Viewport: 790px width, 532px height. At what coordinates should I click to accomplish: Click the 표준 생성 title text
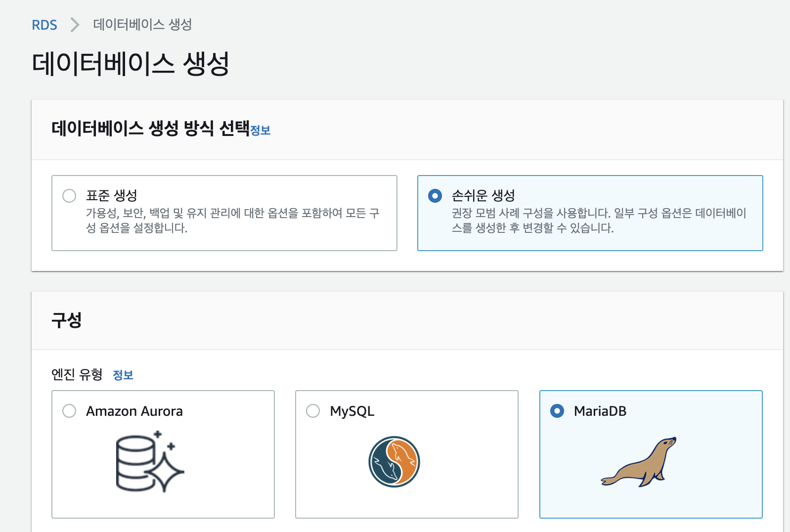tap(112, 196)
